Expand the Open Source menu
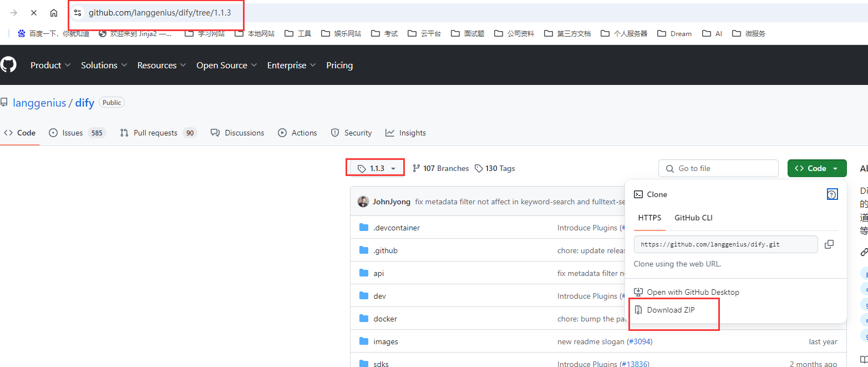 pos(227,65)
